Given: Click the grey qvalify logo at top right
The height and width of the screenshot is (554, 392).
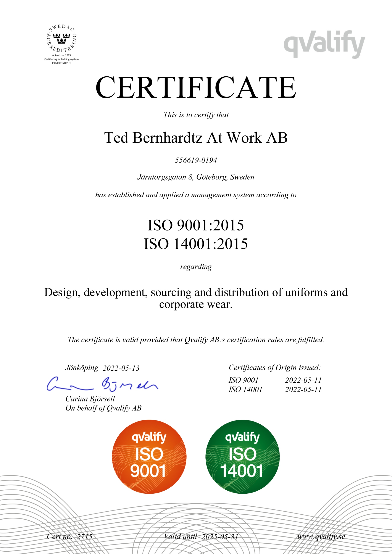Looking at the screenshot, I should coord(324,44).
